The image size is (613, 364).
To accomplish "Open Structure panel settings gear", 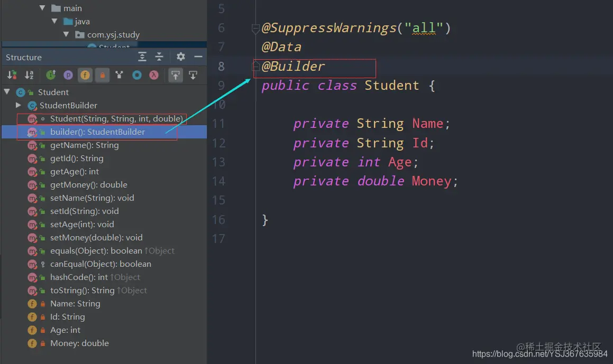I will pos(180,57).
